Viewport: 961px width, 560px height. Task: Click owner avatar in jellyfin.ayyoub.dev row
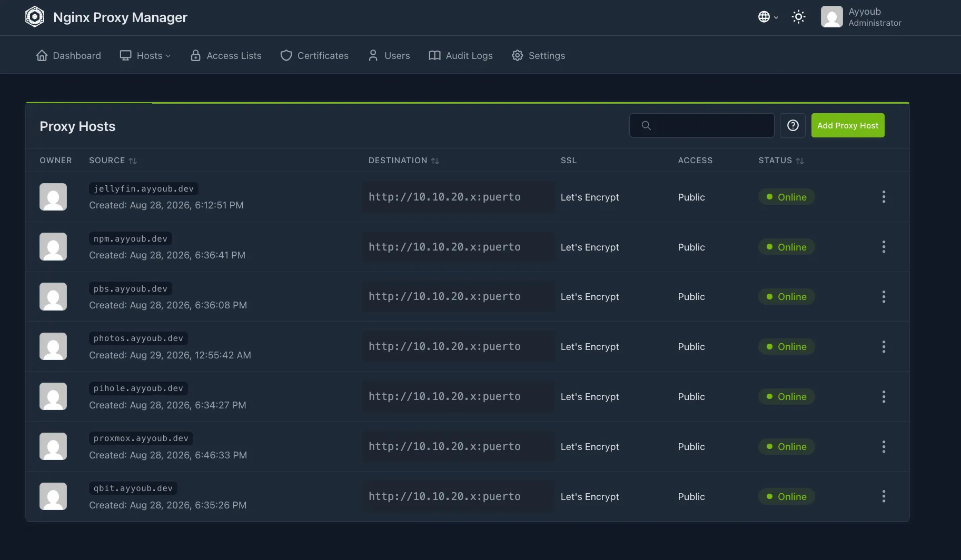pyautogui.click(x=53, y=197)
